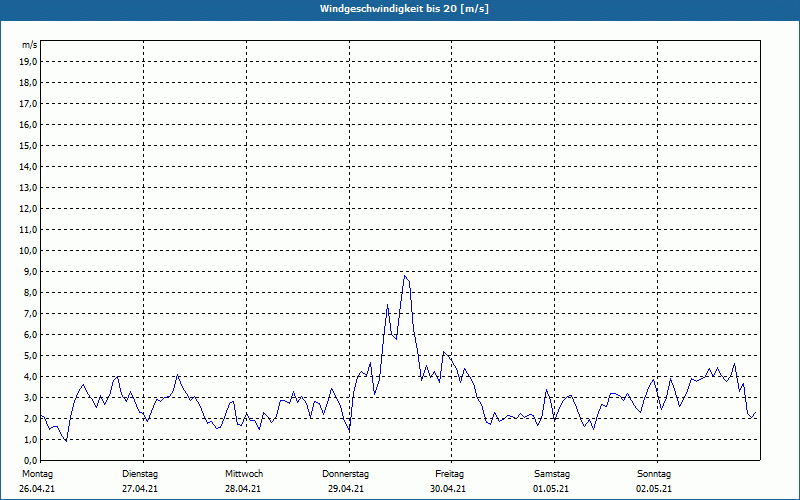The height and width of the screenshot is (500, 800).
Task: Click the '15,0' y-axis label
Action: [29, 145]
